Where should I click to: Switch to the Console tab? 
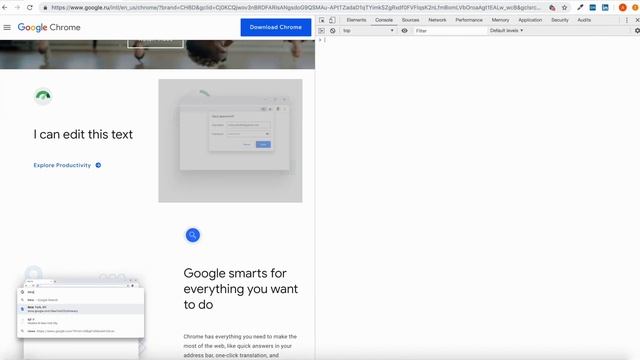(384, 20)
